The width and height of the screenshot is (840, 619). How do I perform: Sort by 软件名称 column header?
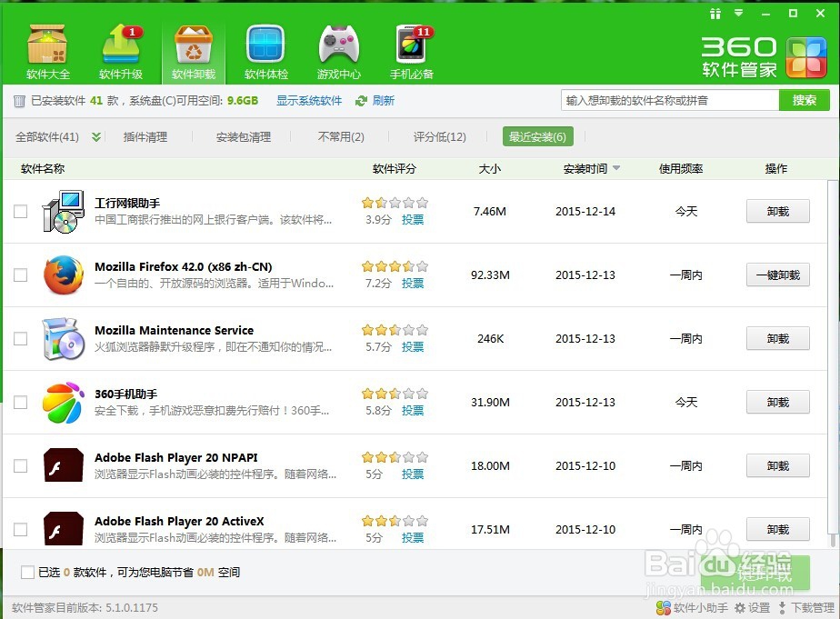43,169
